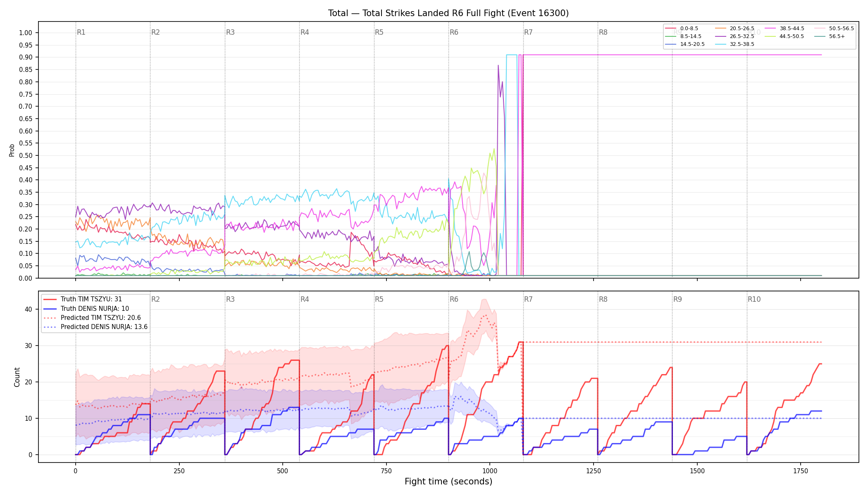Click the light pink line swatch beside '50.5-56.5'
The image size is (868, 496).
[820, 29]
